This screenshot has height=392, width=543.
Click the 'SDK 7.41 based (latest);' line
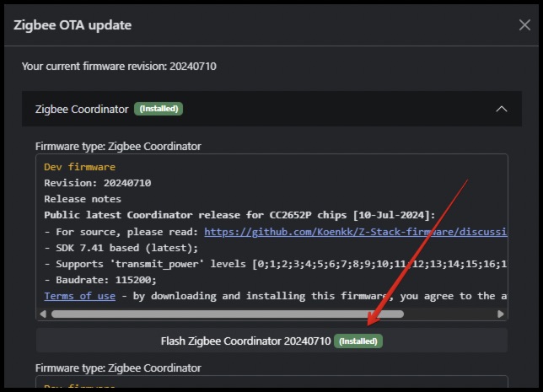(x=121, y=248)
